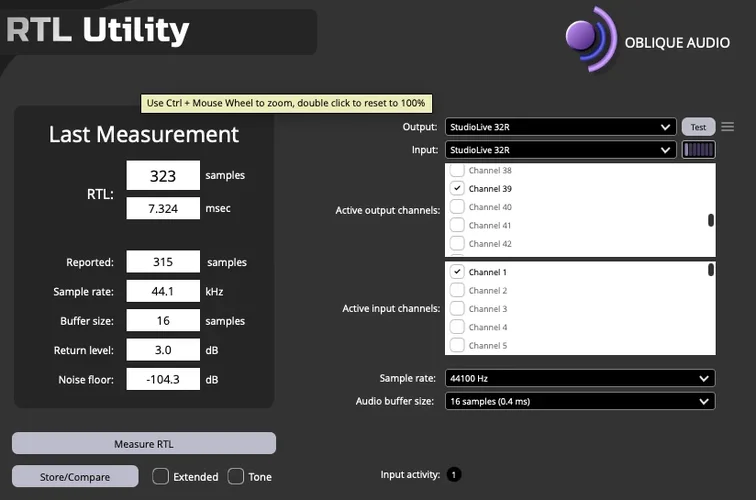Screen dimensions: 756x500
Task: Check input Channel 4
Action: [x=457, y=326]
